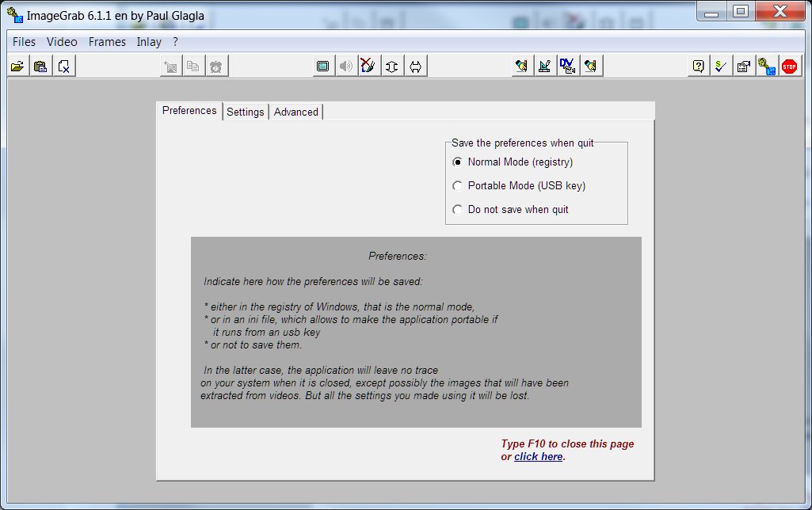Open the Files menu
Image resolution: width=812 pixels, height=510 pixels.
(x=24, y=42)
